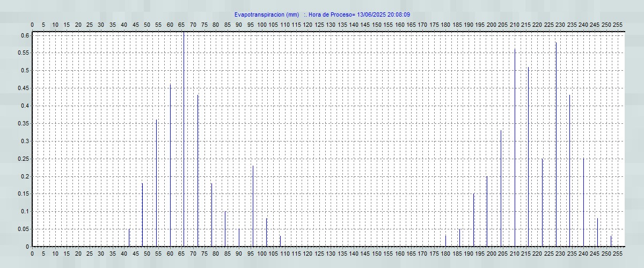Click the 0.6 label on the vertical axis
This screenshot has height=268, width=644.
point(25,35)
